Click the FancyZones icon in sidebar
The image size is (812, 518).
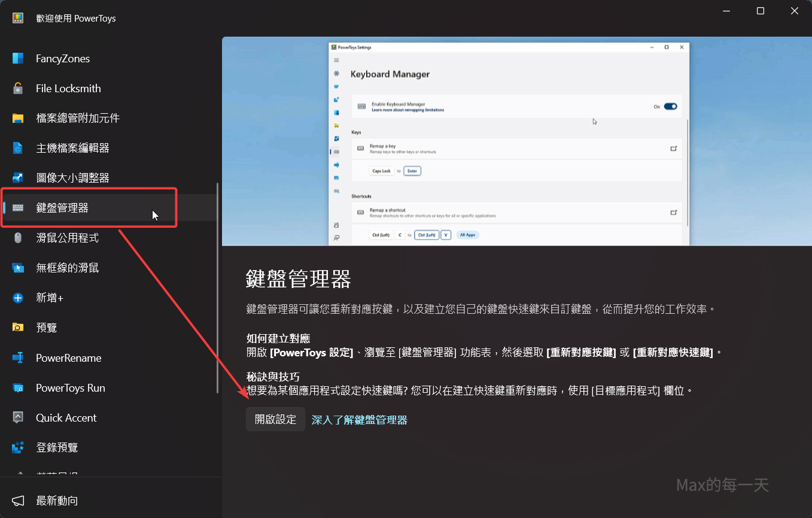(x=18, y=58)
